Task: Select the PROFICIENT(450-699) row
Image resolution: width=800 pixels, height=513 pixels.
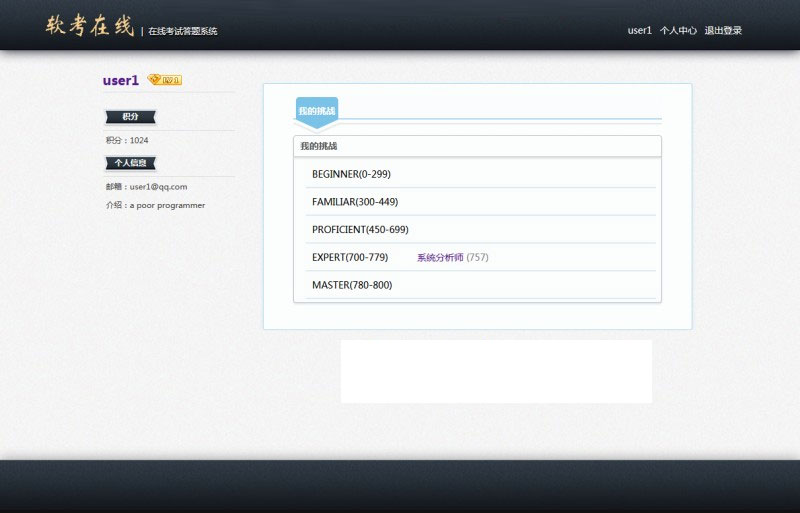Action: pos(360,230)
